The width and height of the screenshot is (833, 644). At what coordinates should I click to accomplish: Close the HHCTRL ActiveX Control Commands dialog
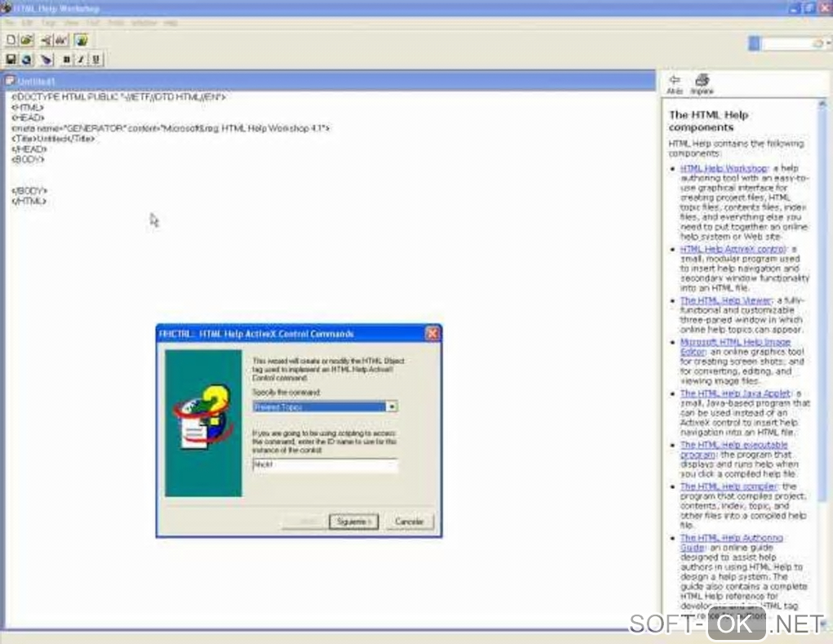pyautogui.click(x=433, y=333)
